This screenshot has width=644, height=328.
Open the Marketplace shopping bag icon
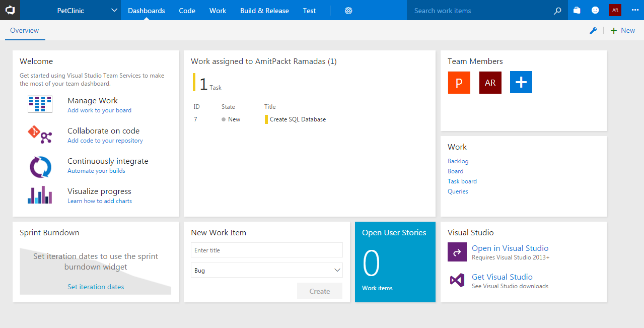(577, 10)
